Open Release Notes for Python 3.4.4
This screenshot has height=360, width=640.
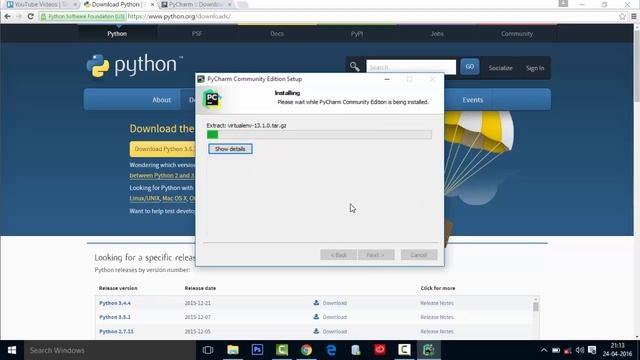(437, 303)
